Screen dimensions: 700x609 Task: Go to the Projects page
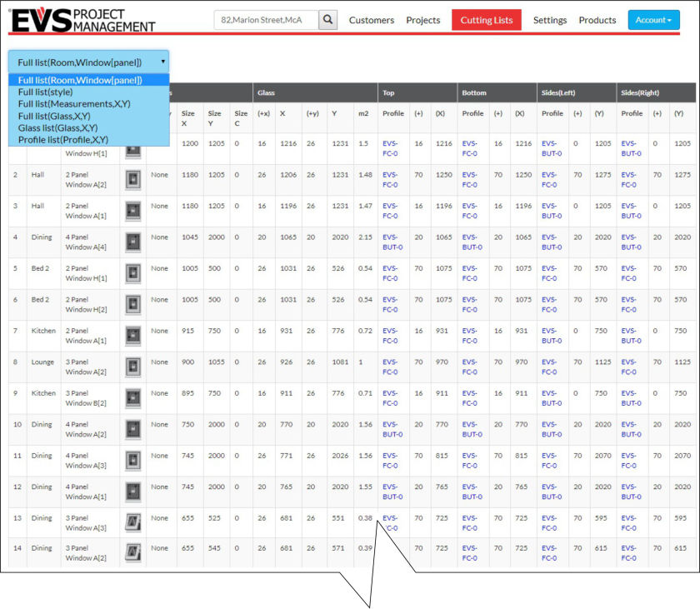click(422, 20)
